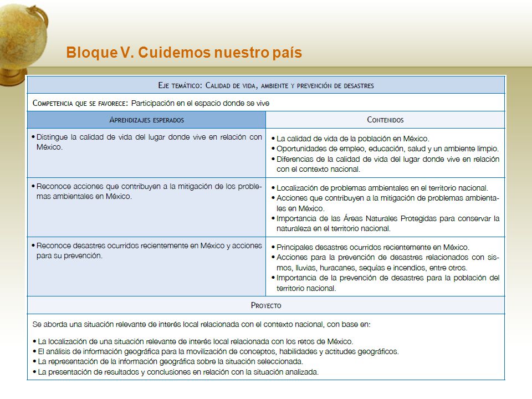The height and width of the screenshot is (399, 532).
Task: Click the 'Competencia que se favorece' row
Action: click(x=266, y=103)
